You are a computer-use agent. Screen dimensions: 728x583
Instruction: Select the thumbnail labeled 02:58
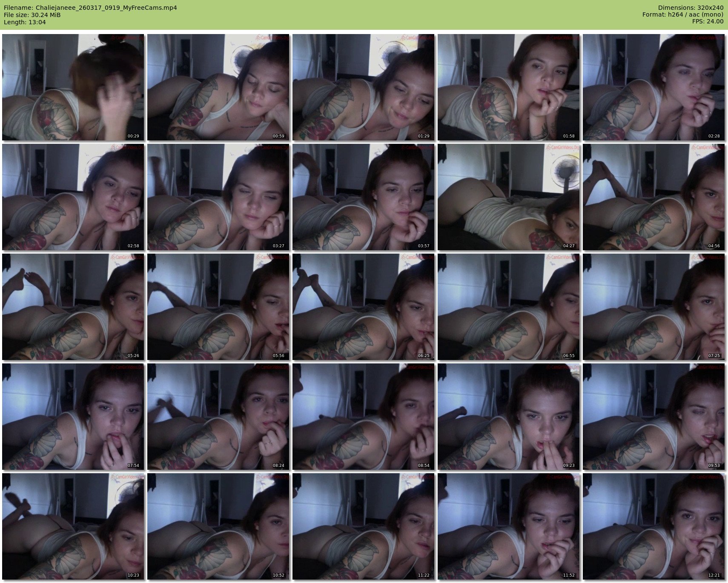pos(73,197)
